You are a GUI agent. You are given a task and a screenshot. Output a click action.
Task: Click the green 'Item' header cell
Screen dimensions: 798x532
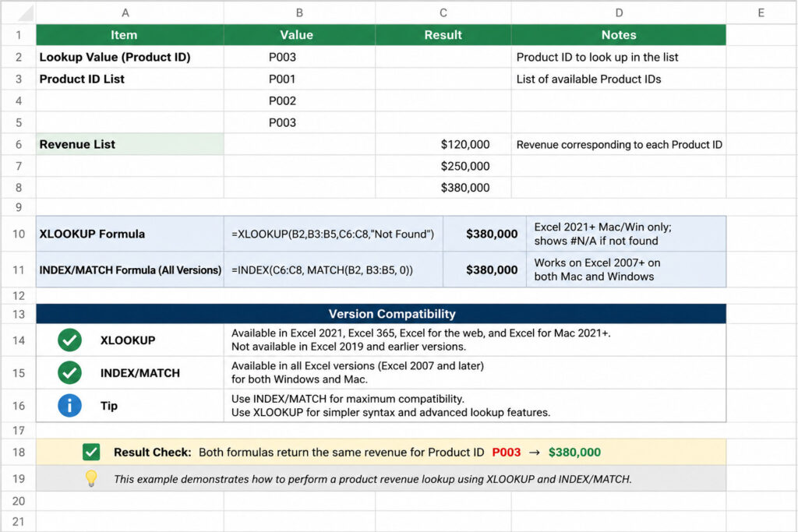pyautogui.click(x=130, y=35)
